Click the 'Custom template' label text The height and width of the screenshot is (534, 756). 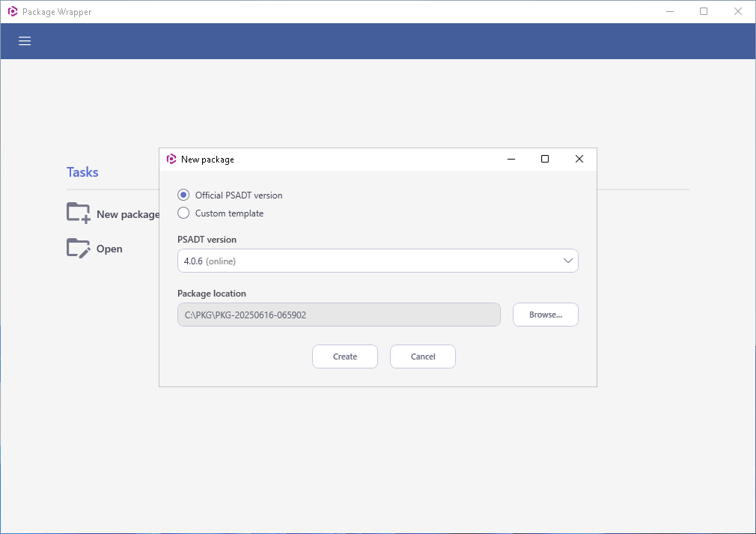click(230, 213)
